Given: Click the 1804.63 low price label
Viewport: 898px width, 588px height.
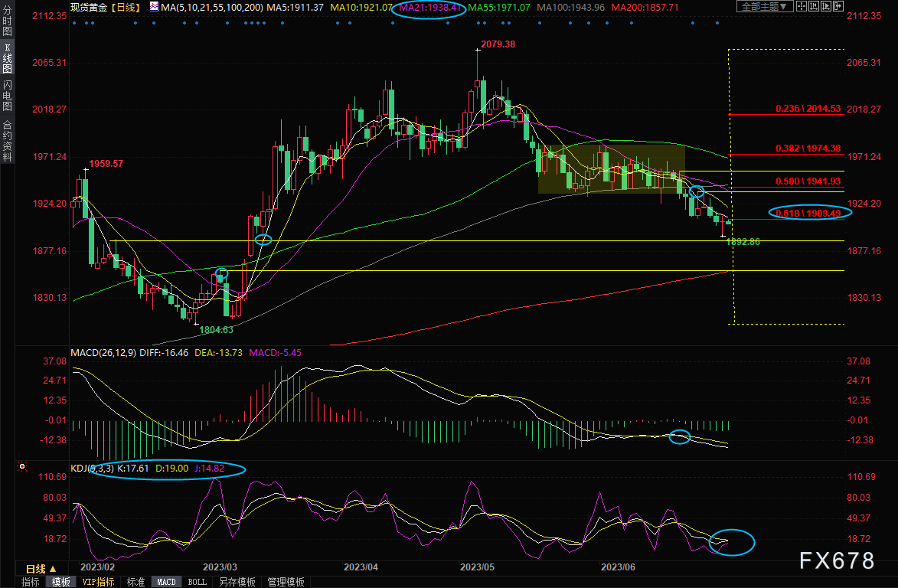Looking at the screenshot, I should click(x=216, y=330).
